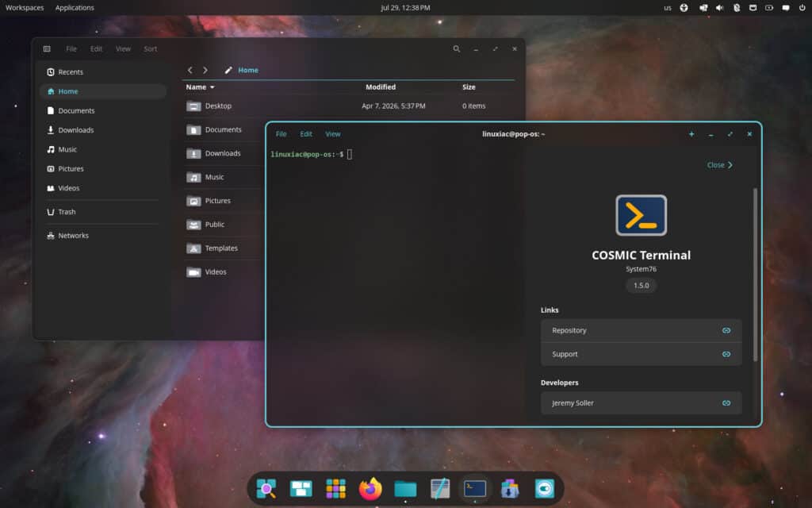Select the Music folder icon in file list
Screen dimensions: 812x508
pyautogui.click(x=193, y=177)
